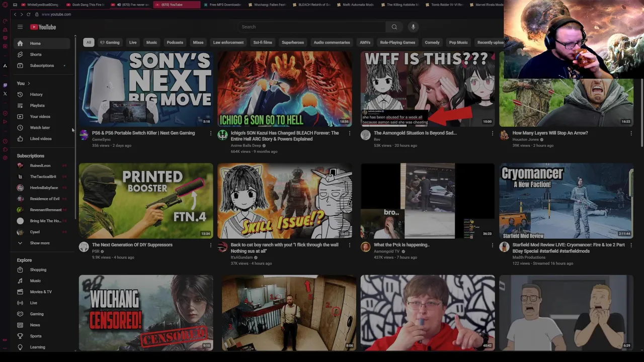Switch to the NieR: Automata Mods browser tab

355,5
